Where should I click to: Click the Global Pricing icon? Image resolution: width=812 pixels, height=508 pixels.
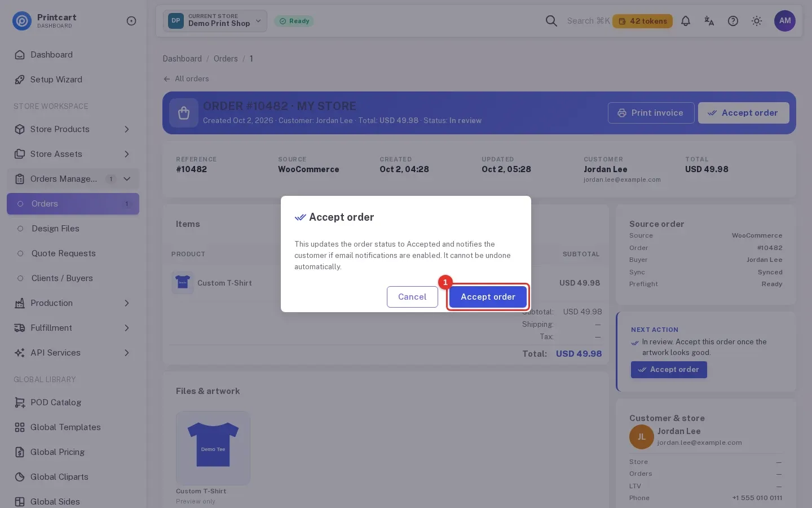click(x=20, y=452)
